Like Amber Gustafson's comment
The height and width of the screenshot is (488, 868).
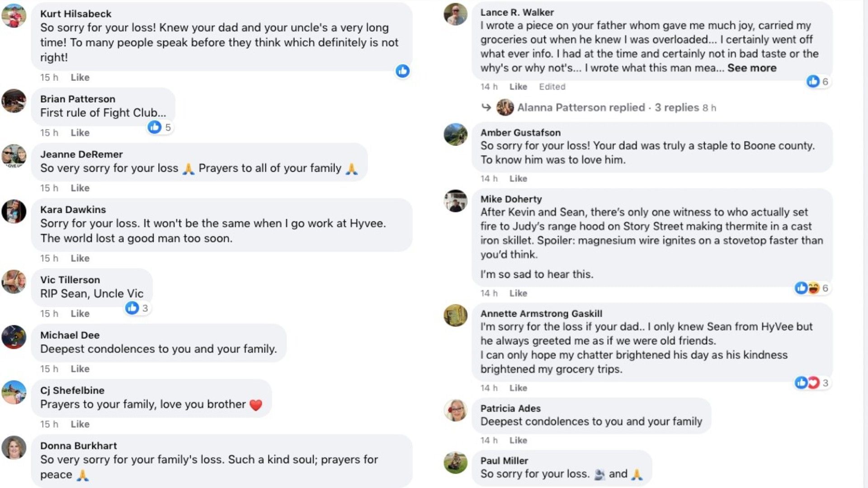[x=518, y=178]
